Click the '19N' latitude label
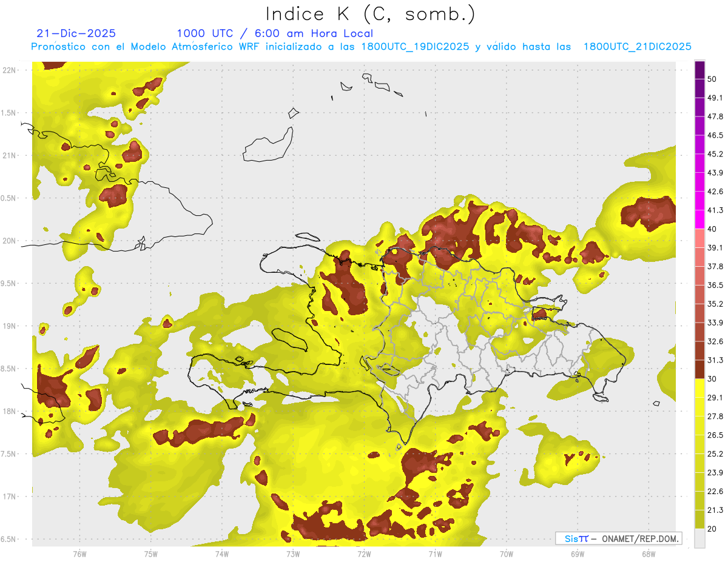Image resolution: width=728 pixels, height=562 pixels. (x=9, y=326)
